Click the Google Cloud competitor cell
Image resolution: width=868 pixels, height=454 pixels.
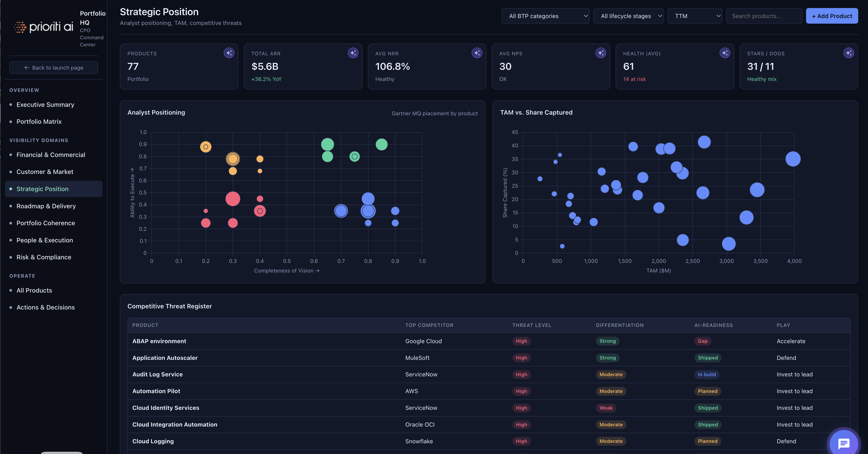coord(423,341)
